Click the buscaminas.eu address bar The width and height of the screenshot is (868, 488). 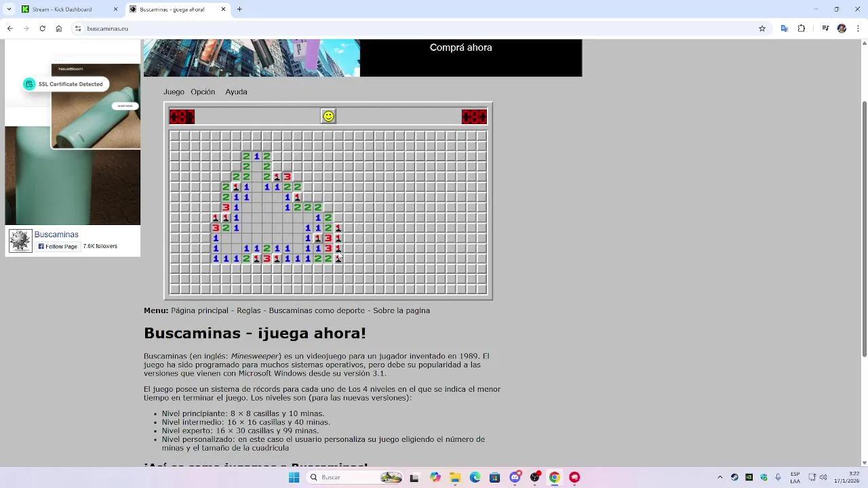pos(420,28)
